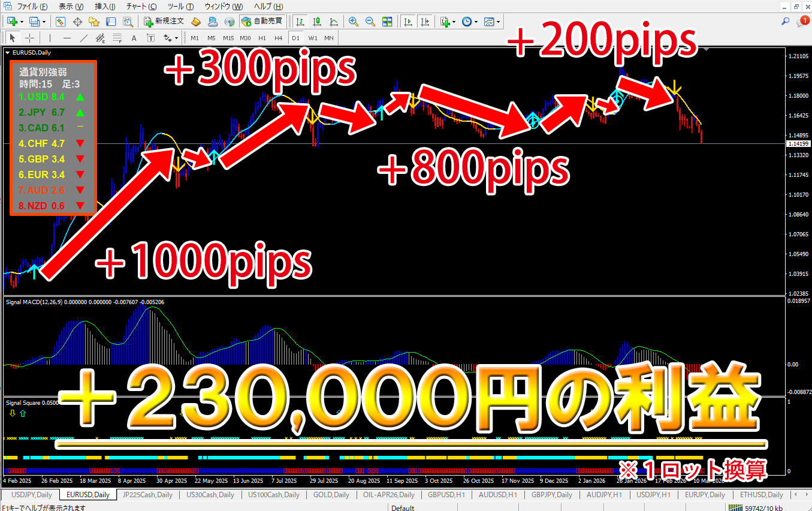
Task: Click the crosshair cursor tool
Action: (29, 38)
